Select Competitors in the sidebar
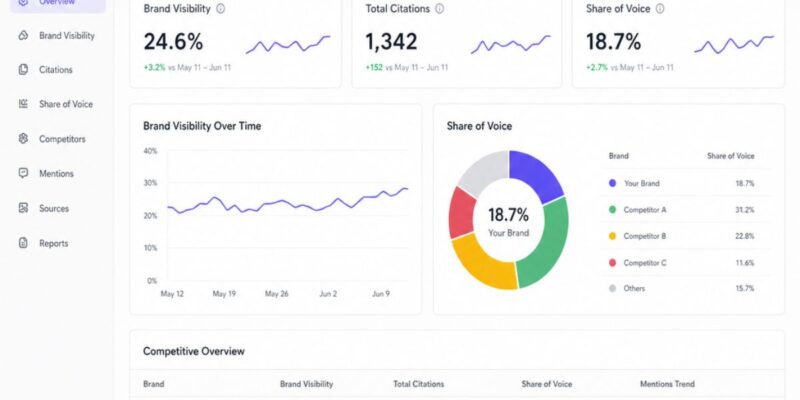The height and width of the screenshot is (400, 800). click(x=62, y=139)
